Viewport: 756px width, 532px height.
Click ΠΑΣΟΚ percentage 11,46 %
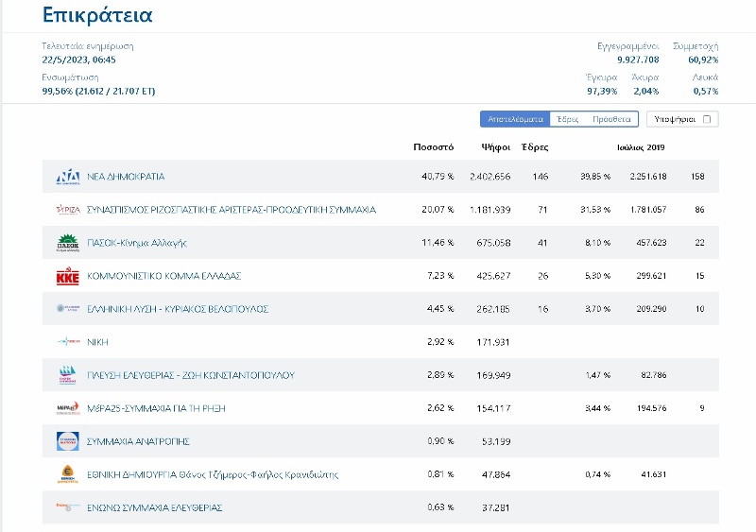click(x=438, y=243)
